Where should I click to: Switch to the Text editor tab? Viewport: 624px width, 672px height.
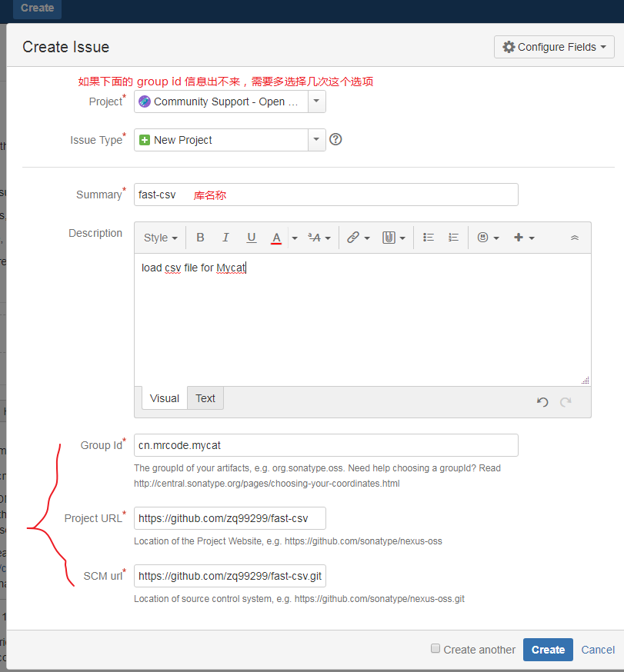205,398
